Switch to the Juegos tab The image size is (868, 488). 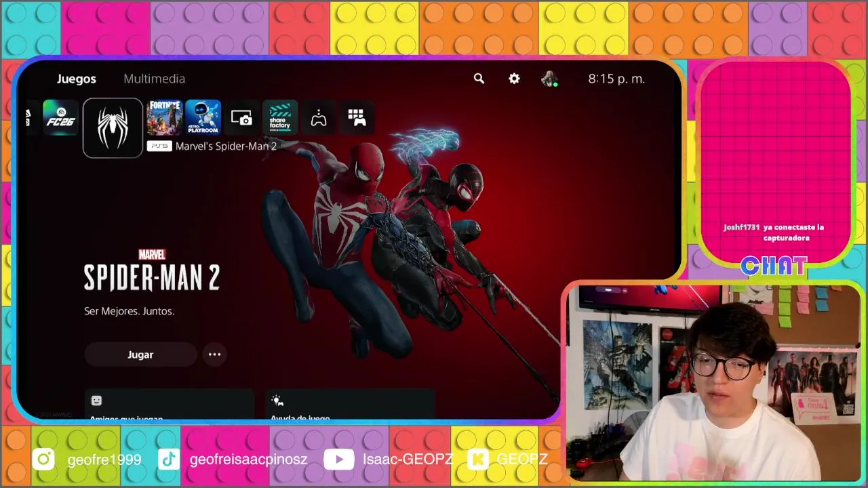(x=77, y=79)
